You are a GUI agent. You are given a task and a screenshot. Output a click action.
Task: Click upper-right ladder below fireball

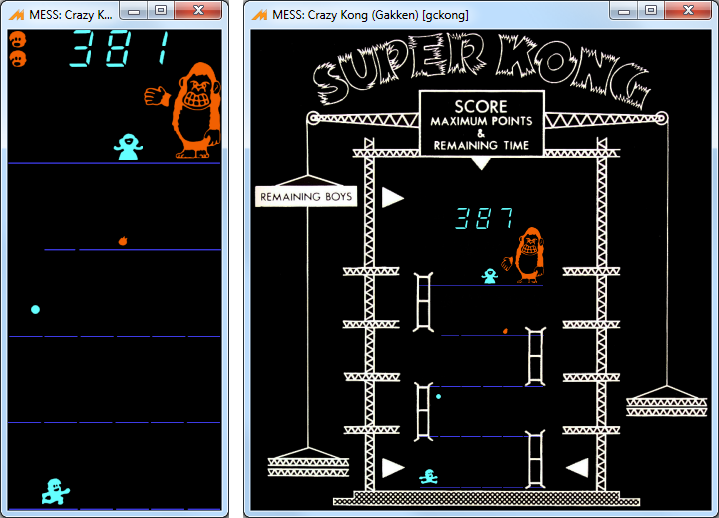[x=535, y=357]
